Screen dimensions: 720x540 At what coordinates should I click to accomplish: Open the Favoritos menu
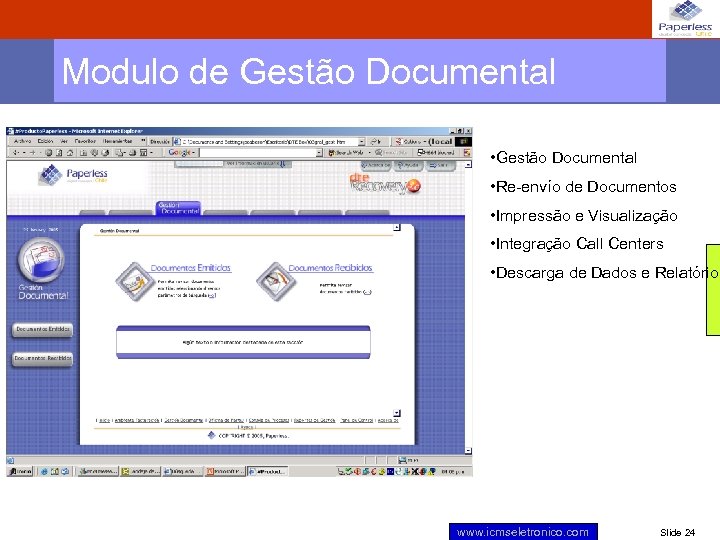[x=85, y=141]
